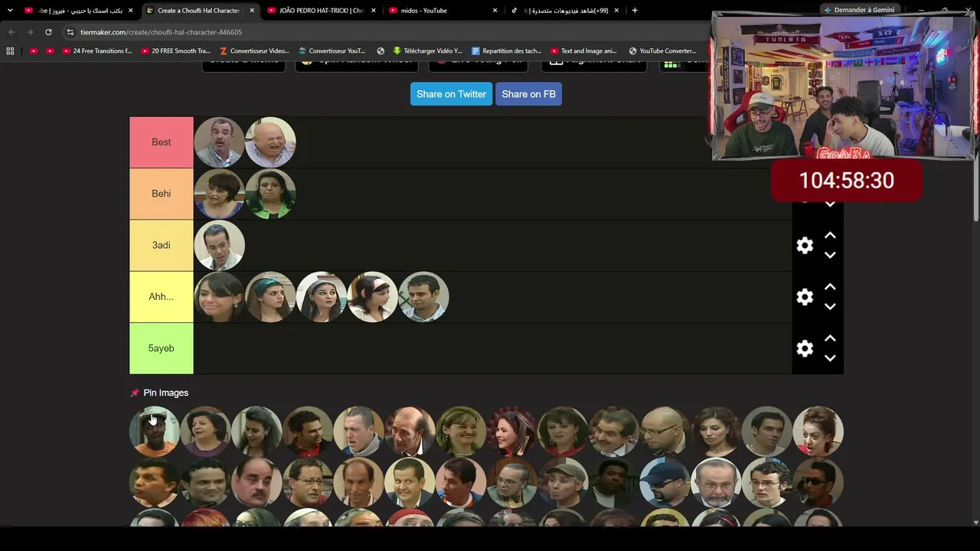Open the Text and Image ani... bookmark
Viewport: 980px width, 551px height.
tap(583, 51)
